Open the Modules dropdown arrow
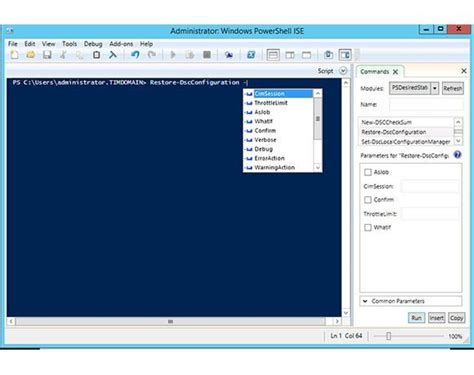This screenshot has width=474, height=375. [435, 88]
